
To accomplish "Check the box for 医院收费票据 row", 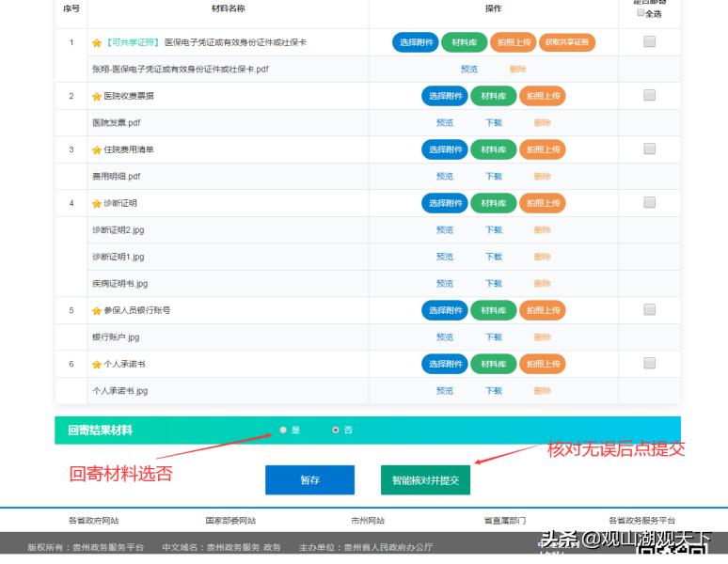I will (x=650, y=95).
